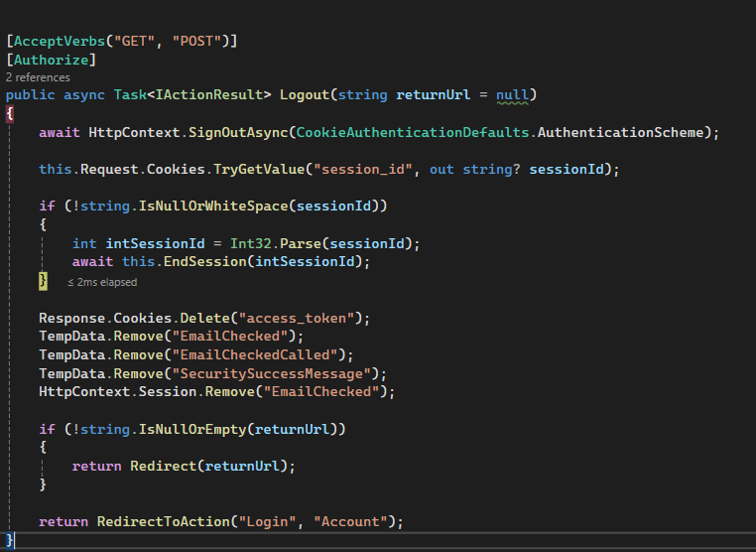The width and height of the screenshot is (756, 552).
Task: Click the squiggly-underlined null keyword
Action: 513,95
